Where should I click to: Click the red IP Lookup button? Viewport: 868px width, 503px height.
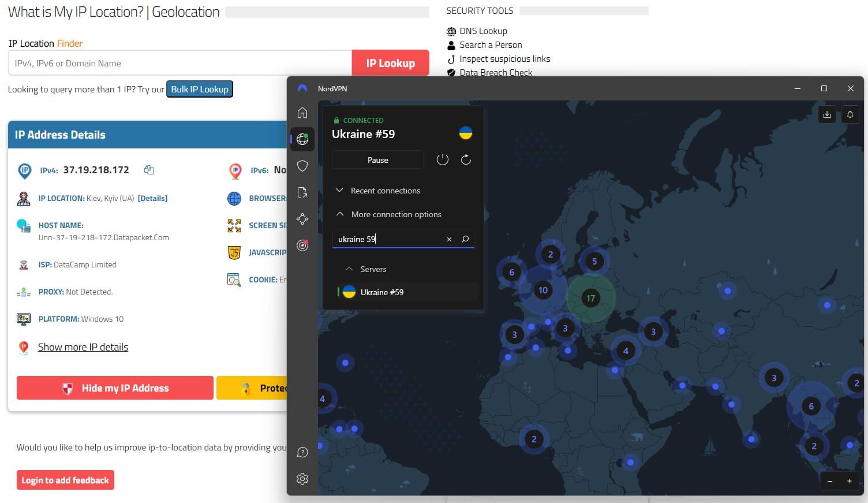click(391, 63)
